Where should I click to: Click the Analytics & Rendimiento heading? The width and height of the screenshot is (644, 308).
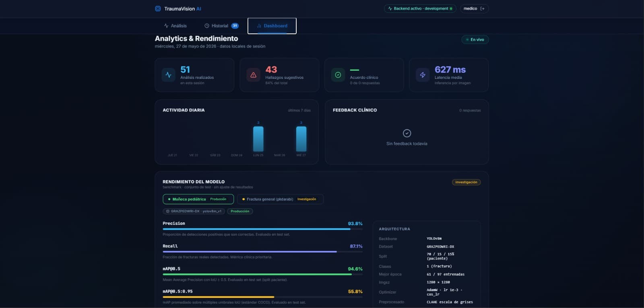coord(196,39)
